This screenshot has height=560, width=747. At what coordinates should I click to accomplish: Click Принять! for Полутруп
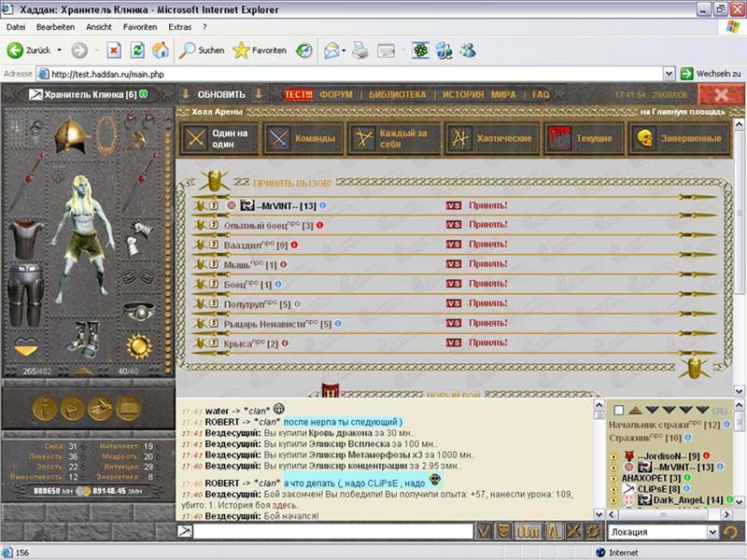pos(488,303)
